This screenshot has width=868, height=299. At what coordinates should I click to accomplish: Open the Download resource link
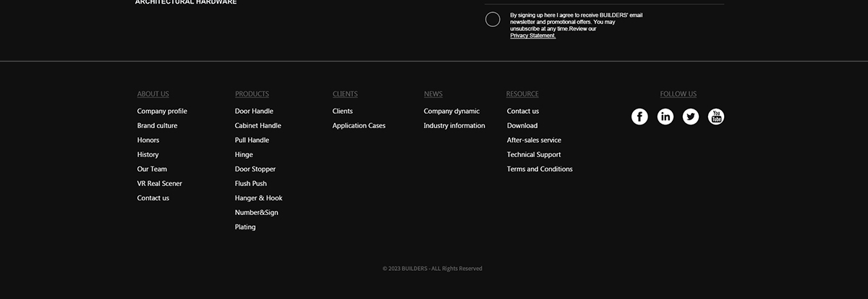[522, 126]
